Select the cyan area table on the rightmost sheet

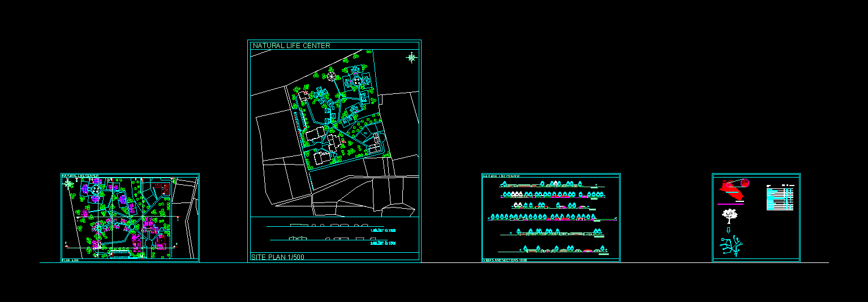tap(780, 199)
